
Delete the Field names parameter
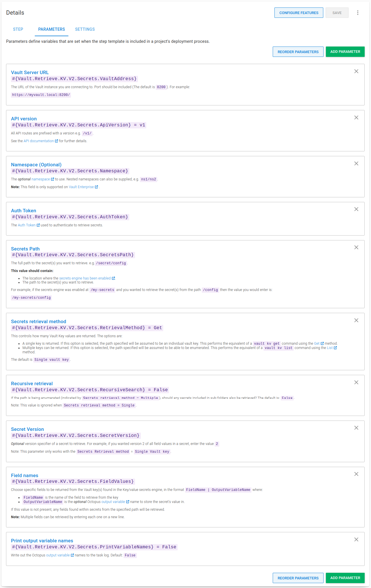coord(356,474)
